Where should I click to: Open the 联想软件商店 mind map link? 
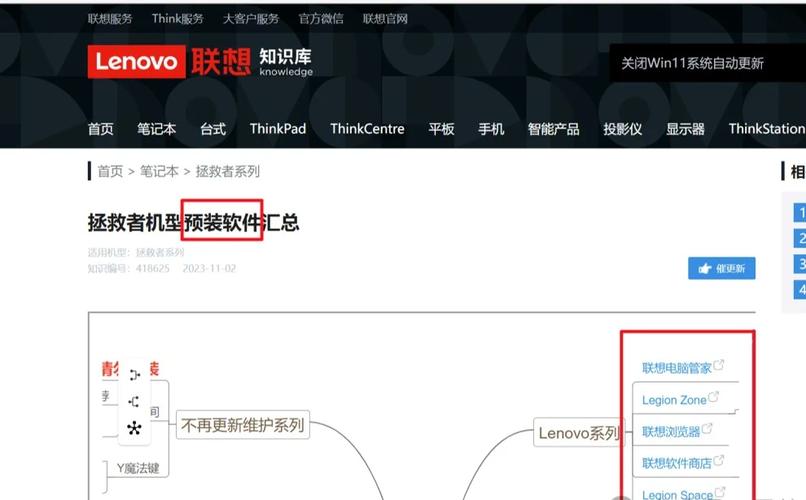[676, 464]
